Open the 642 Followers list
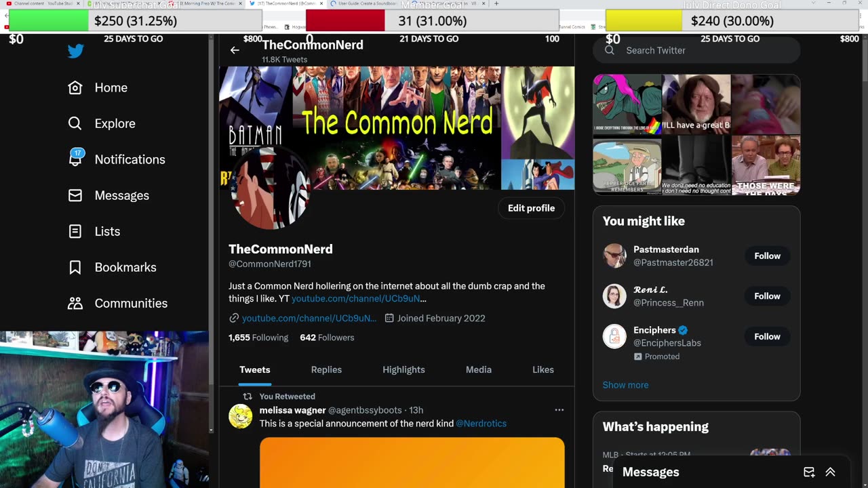Screen dimensions: 868x488 [x=327, y=338]
